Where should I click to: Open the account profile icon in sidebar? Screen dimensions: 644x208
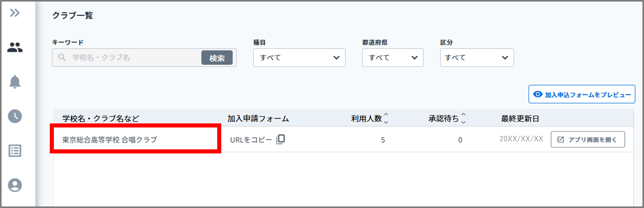pyautogui.click(x=15, y=185)
